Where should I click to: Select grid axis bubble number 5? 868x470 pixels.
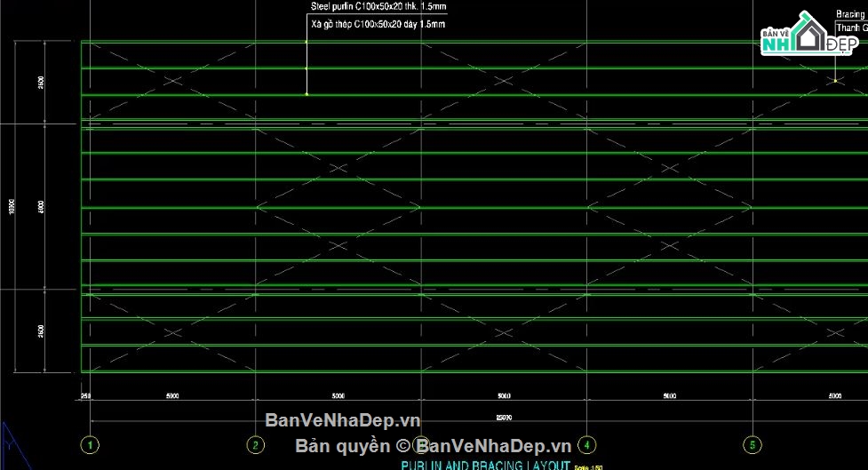[753, 444]
